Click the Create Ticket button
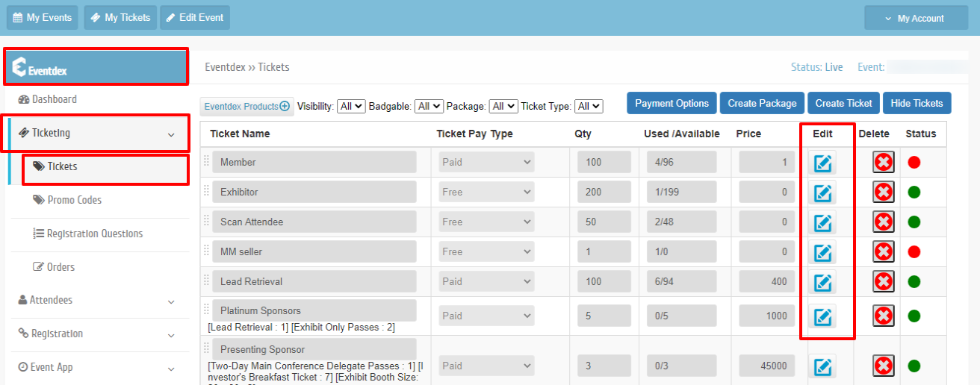 pyautogui.click(x=843, y=104)
